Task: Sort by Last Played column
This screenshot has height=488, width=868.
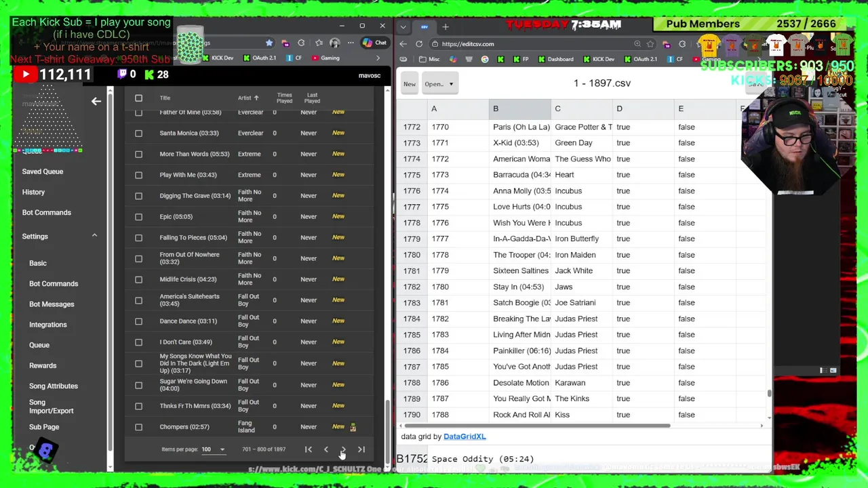Action: (x=312, y=98)
